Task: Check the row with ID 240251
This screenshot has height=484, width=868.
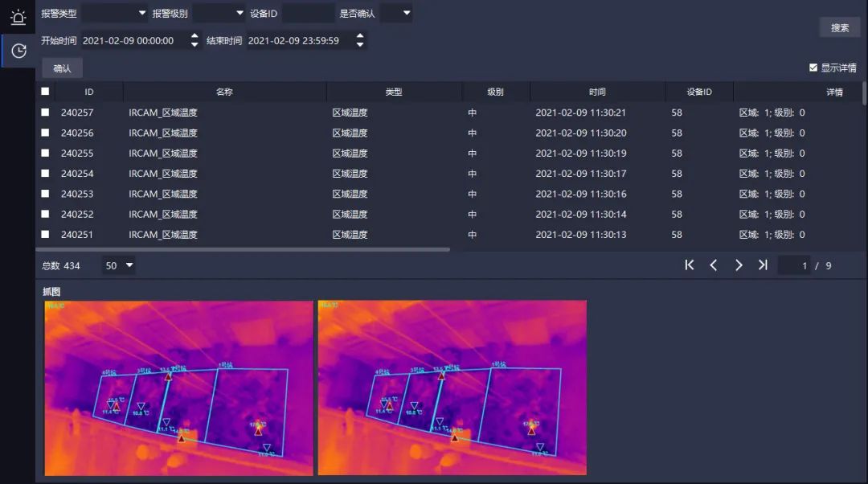Action: pyautogui.click(x=45, y=234)
